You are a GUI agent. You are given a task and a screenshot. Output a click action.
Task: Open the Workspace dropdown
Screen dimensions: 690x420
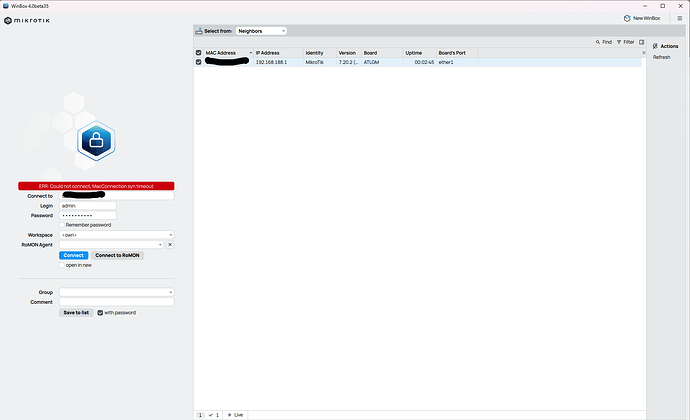[x=117, y=235]
